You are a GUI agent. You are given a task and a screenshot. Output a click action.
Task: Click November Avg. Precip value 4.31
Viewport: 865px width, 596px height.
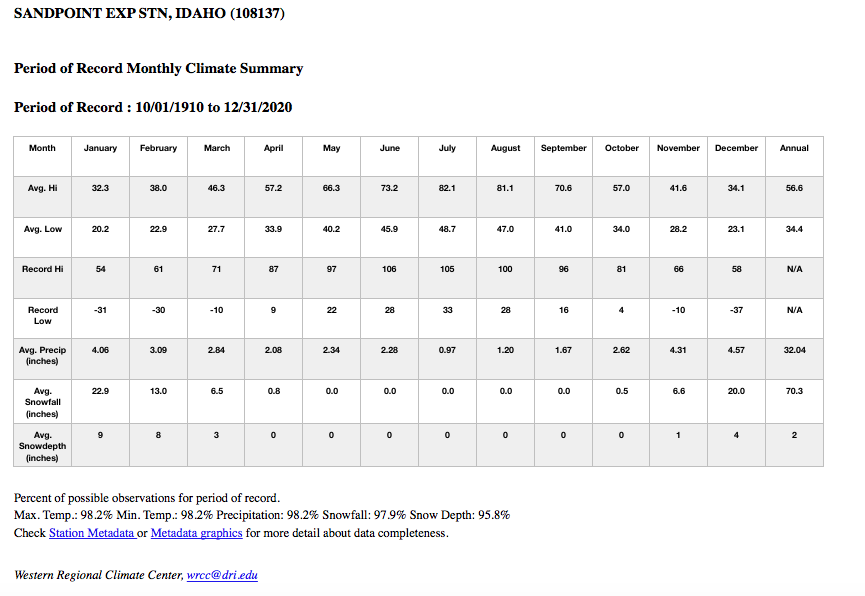click(679, 350)
